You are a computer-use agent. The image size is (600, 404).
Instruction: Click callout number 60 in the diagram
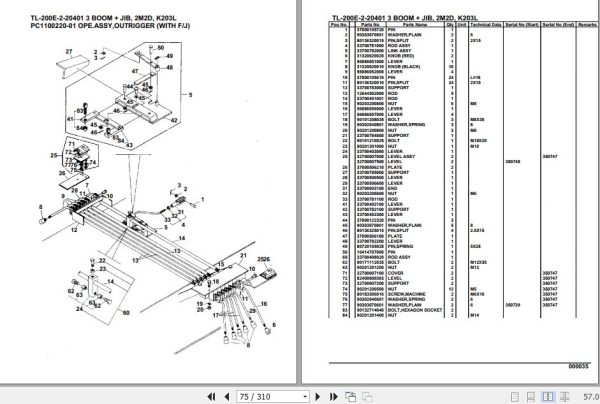tap(126, 313)
